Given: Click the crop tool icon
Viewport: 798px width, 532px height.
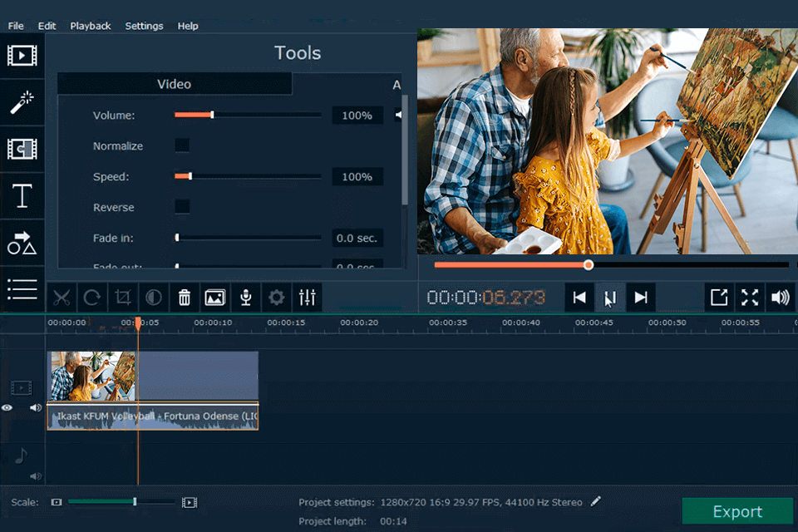Looking at the screenshot, I should click(123, 297).
